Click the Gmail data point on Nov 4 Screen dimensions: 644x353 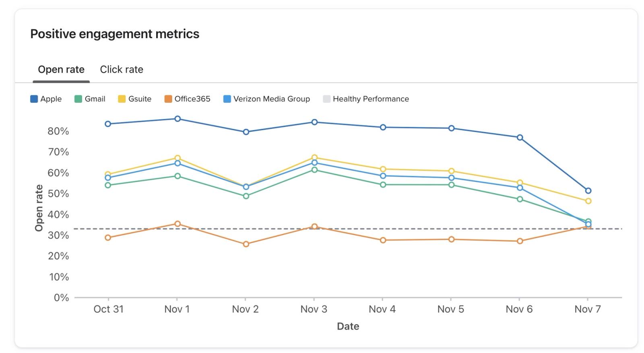383,185
